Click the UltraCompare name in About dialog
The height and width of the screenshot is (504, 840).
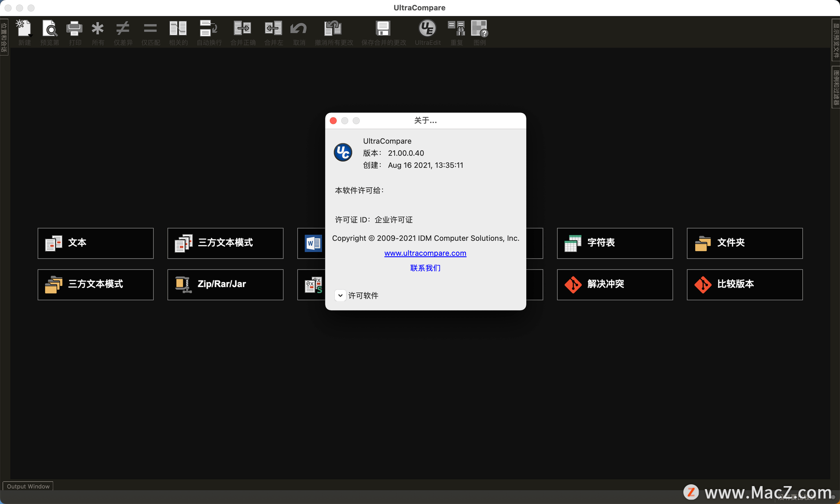pos(387,141)
